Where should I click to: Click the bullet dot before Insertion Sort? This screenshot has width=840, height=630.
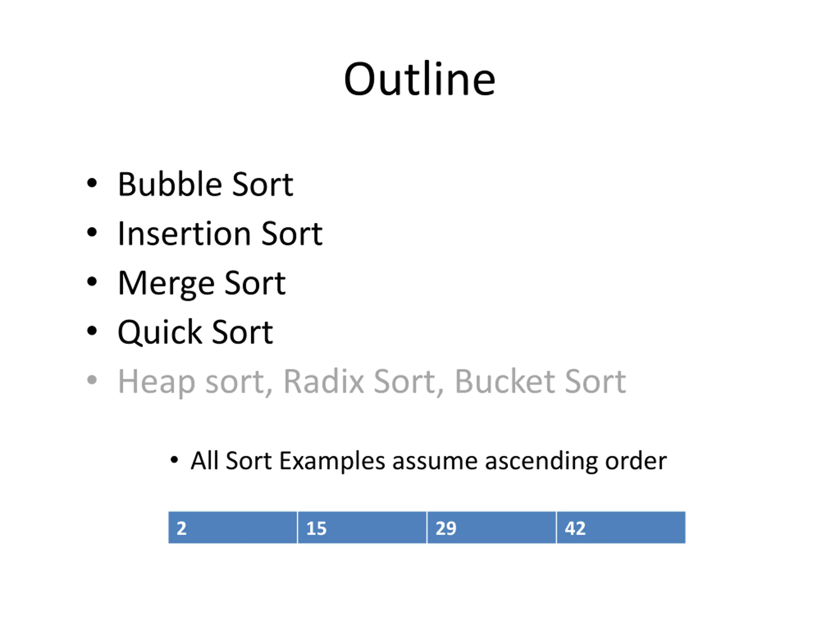click(x=92, y=232)
